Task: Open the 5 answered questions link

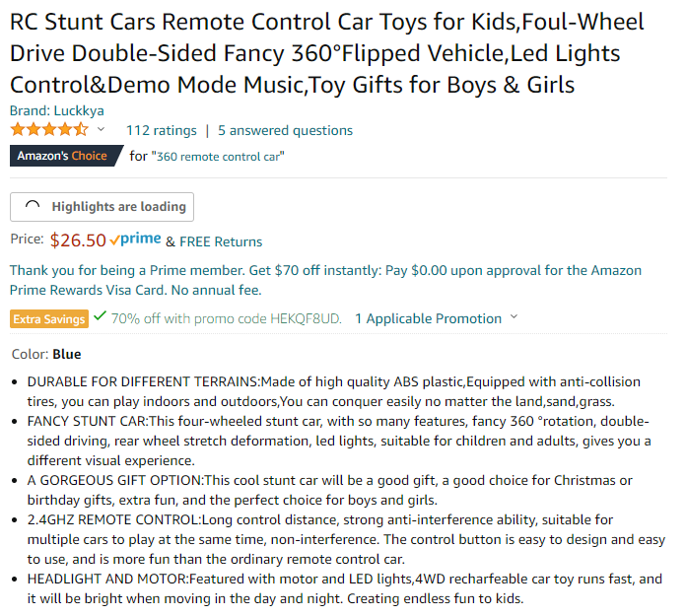Action: pos(285,130)
